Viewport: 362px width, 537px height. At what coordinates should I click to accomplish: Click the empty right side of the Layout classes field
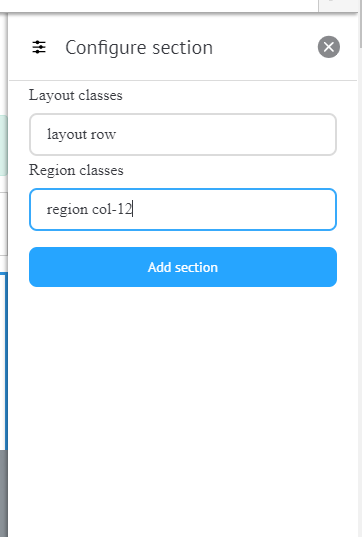tap(240, 135)
